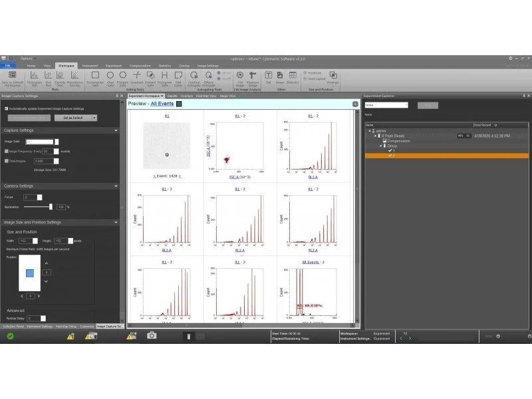Toggle Automatically update Experiment Image Capture Settings
The height and width of the screenshot is (399, 532).
click(7, 108)
